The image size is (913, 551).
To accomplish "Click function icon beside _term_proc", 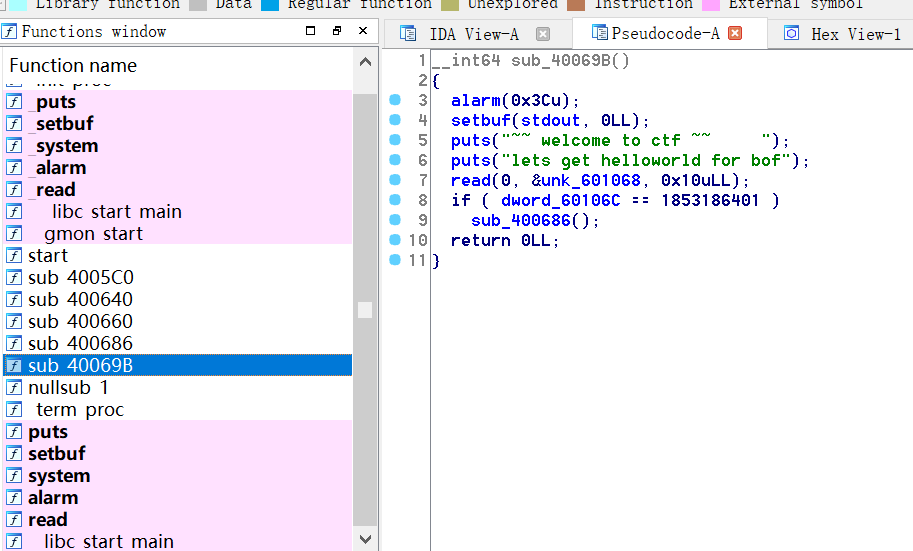I will point(14,409).
